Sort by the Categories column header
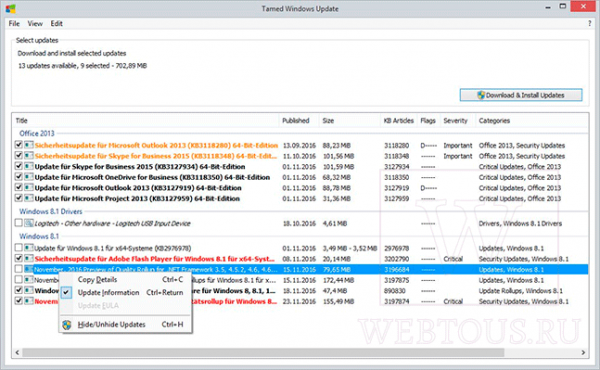Viewport: 600px width, 370px height. pos(532,121)
